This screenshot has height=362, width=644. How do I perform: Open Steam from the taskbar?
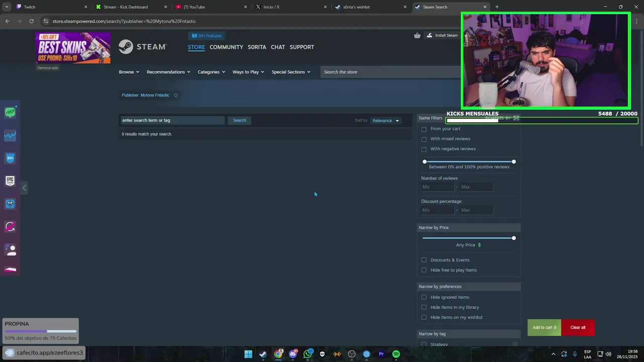point(263,354)
